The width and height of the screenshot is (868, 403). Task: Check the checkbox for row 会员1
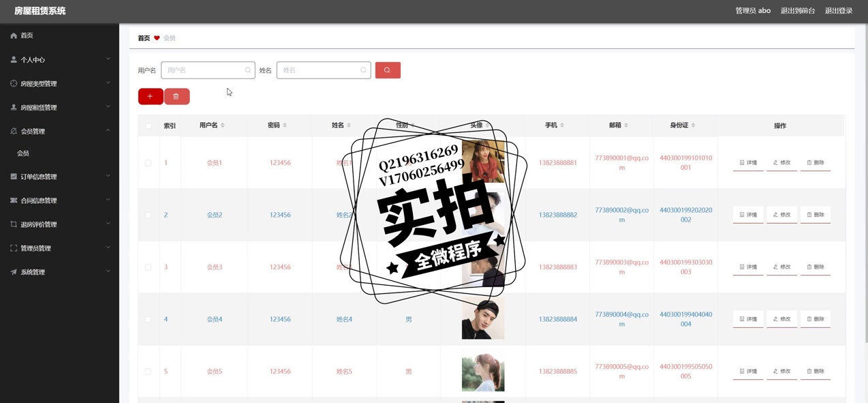(x=148, y=163)
